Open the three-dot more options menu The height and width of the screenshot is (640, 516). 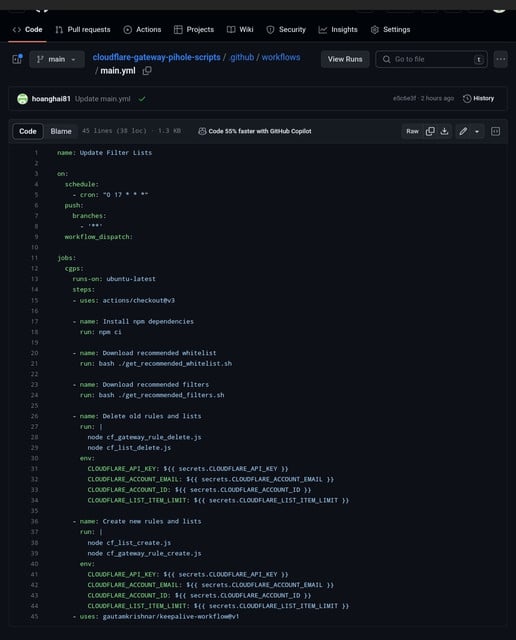pyautogui.click(x=501, y=59)
